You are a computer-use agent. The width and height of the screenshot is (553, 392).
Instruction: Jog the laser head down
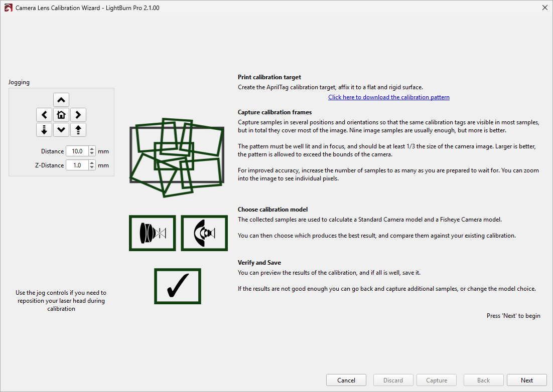[x=61, y=130]
